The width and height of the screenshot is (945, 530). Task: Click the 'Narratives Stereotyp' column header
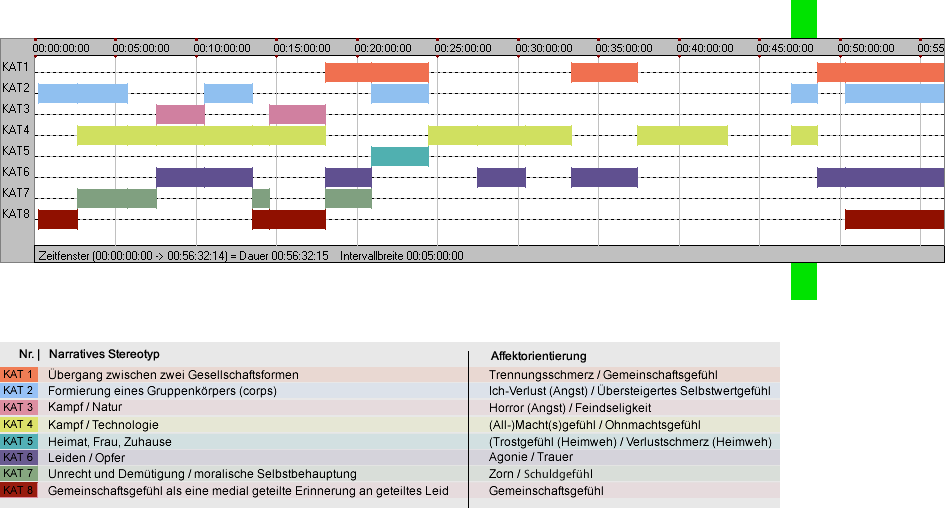(104, 354)
